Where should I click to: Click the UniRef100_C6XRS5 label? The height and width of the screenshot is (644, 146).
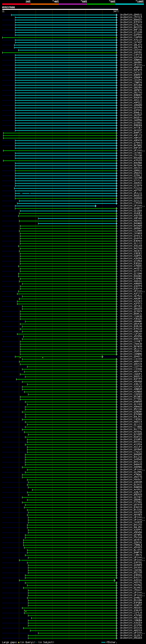[x=131, y=522]
